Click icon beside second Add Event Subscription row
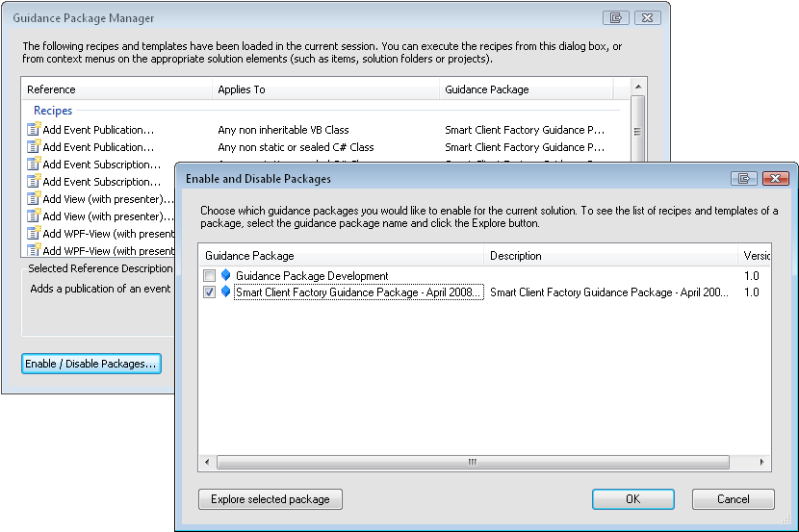Viewport: 799px width, 532px height. coord(34,181)
